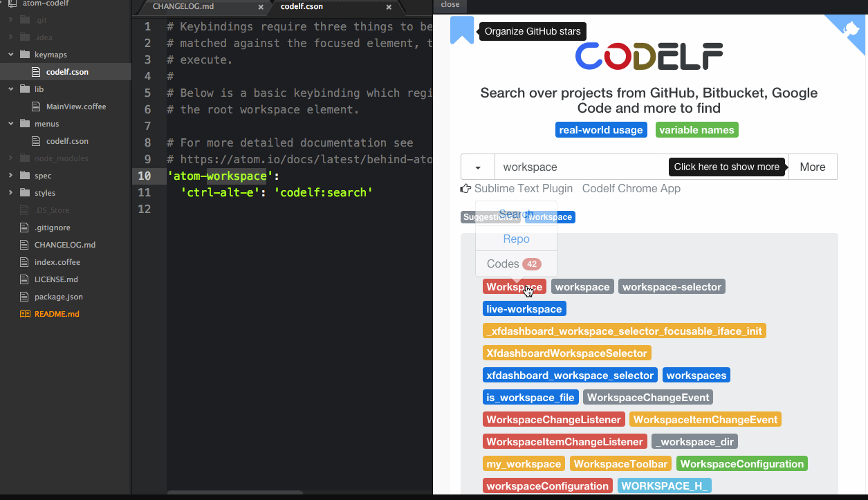Open the search box dropdown caret
This screenshot has height=500, width=868.
pos(478,167)
